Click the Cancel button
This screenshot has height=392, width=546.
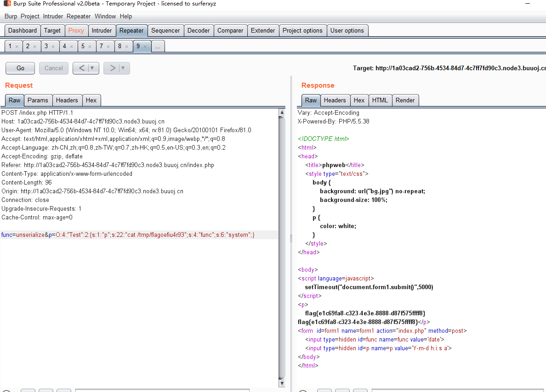point(54,68)
